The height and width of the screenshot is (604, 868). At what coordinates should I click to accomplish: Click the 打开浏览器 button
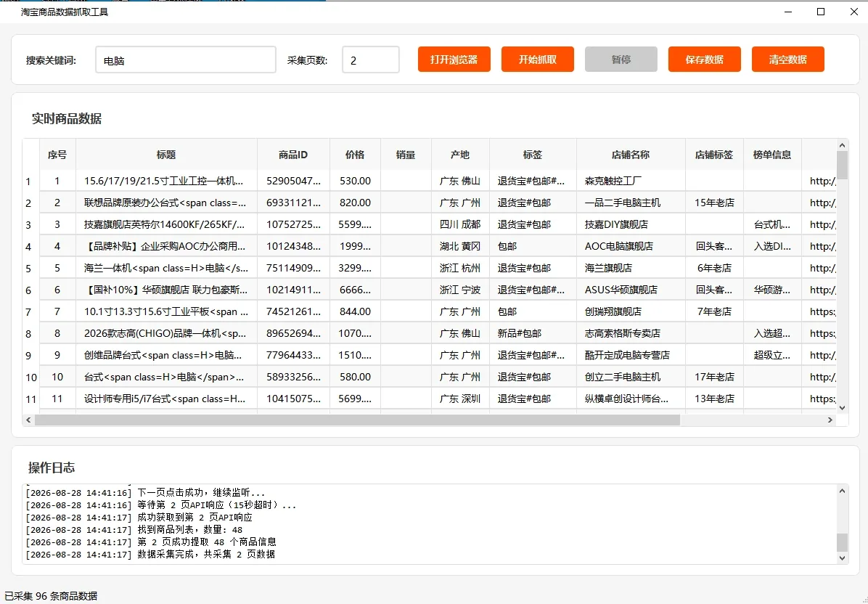(454, 60)
